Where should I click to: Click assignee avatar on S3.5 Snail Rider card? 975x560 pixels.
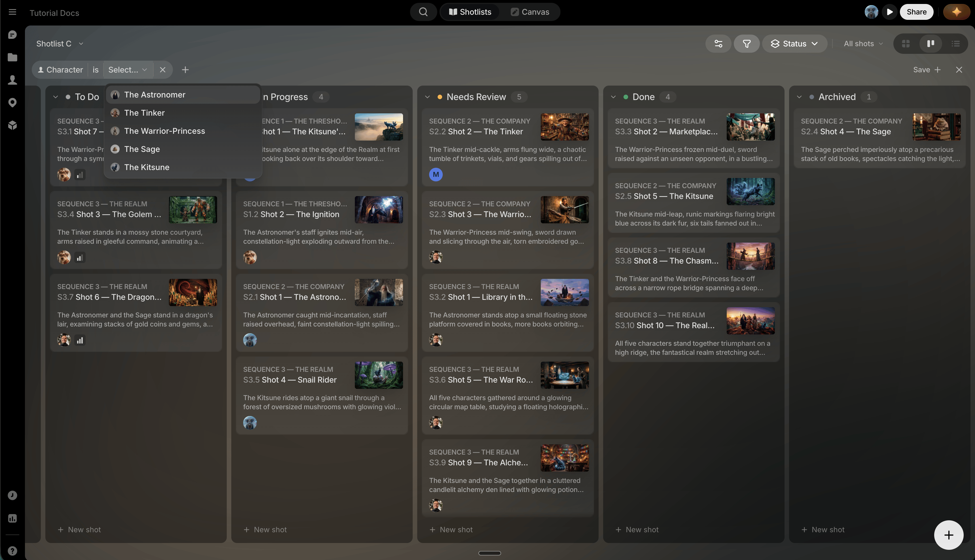pos(250,423)
